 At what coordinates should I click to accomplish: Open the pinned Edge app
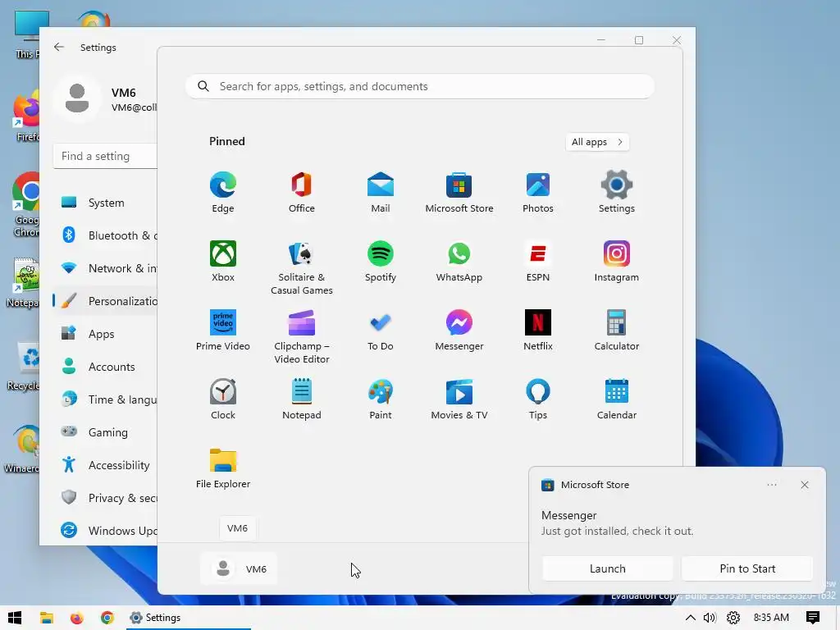[223, 192]
